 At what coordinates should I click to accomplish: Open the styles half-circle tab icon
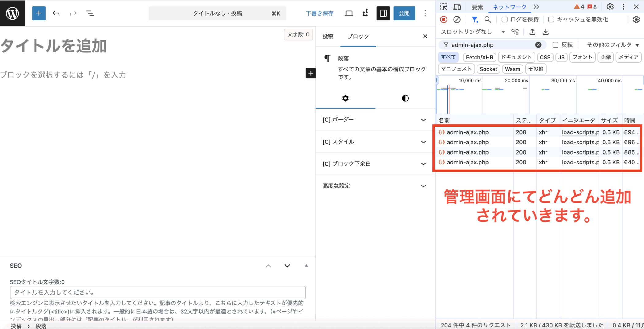click(x=405, y=98)
